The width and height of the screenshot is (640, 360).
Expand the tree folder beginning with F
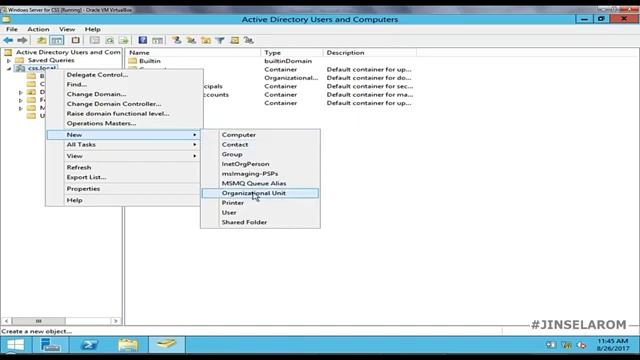(21, 100)
